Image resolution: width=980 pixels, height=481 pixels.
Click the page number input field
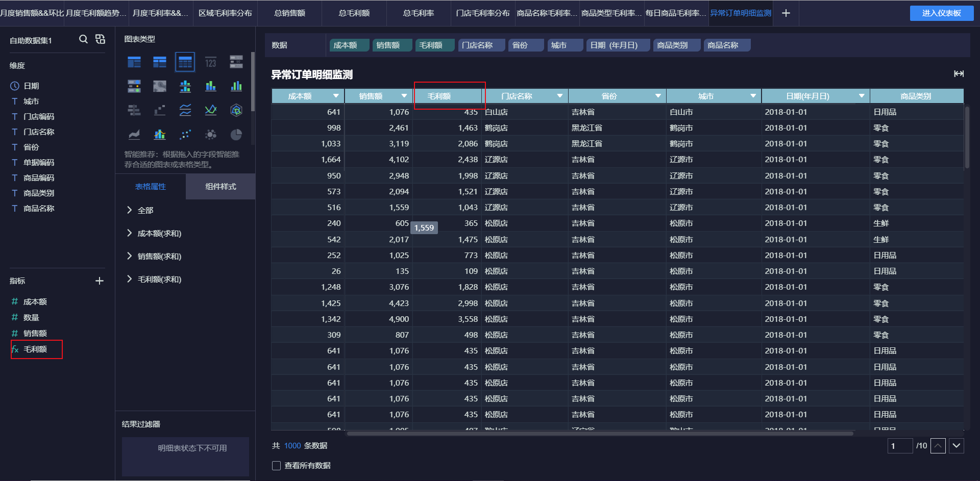point(900,446)
